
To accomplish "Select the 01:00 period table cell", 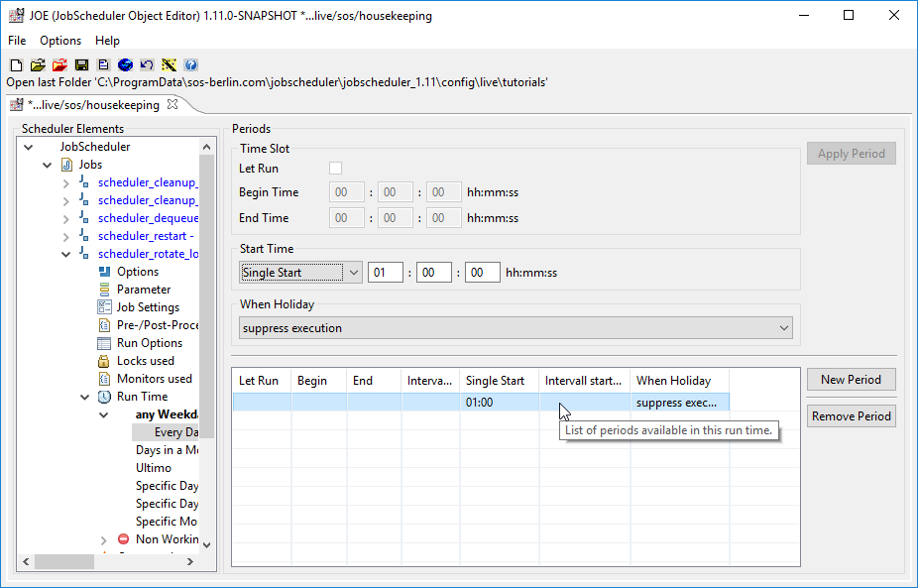I will coord(499,403).
